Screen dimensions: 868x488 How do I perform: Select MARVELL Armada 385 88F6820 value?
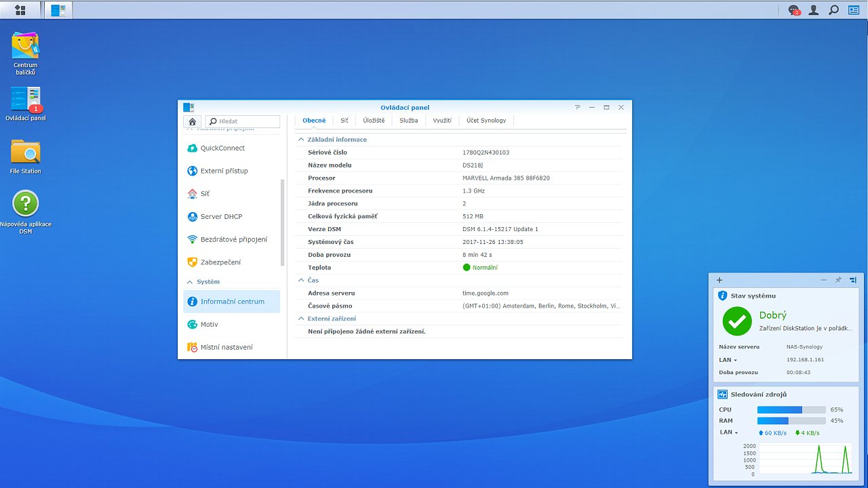tap(506, 178)
